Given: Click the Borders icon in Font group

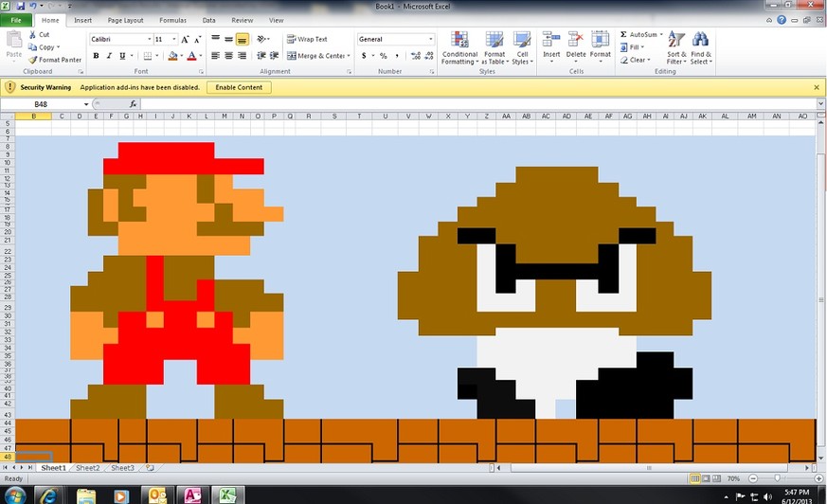Looking at the screenshot, I should (148, 56).
